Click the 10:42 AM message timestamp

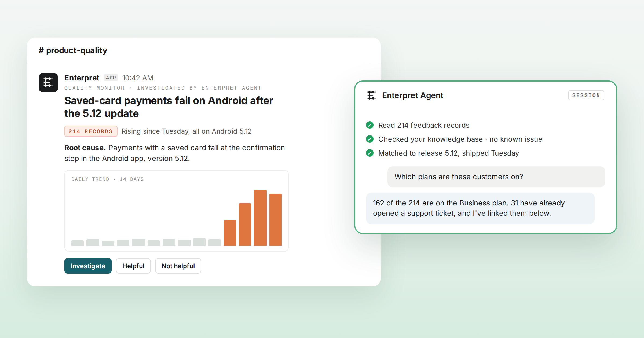click(x=138, y=78)
